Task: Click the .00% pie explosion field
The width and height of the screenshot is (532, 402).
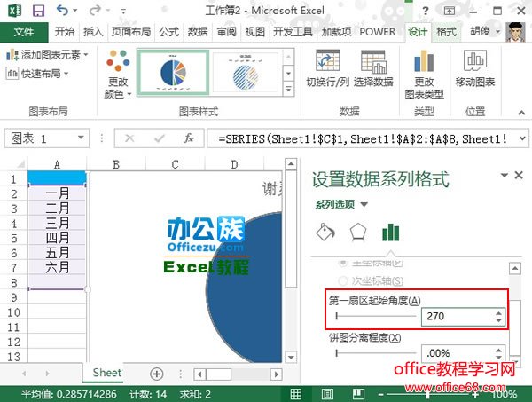Action: tap(458, 353)
